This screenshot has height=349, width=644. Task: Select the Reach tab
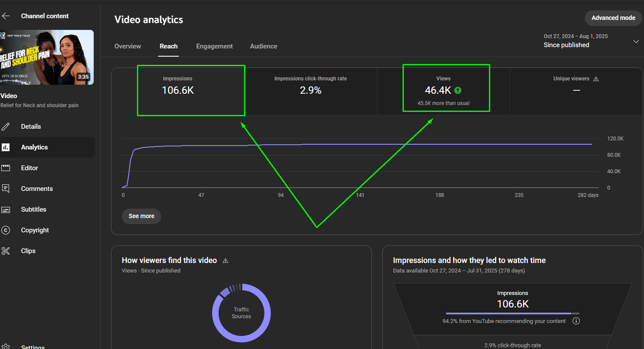(x=169, y=46)
